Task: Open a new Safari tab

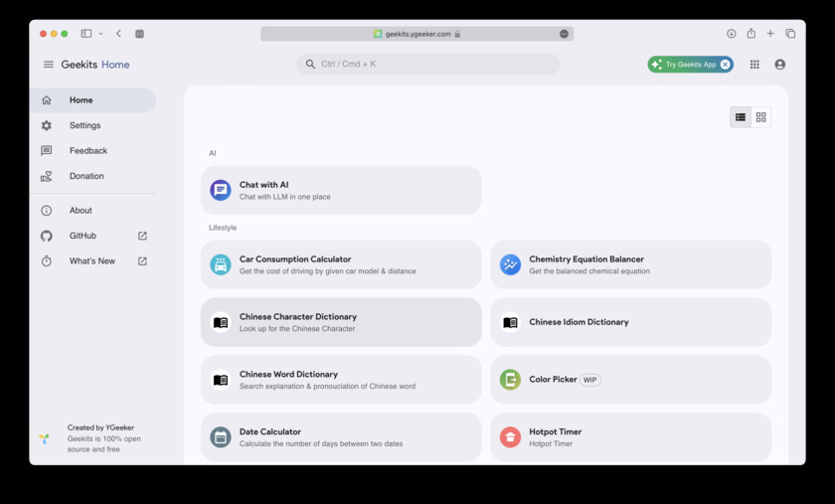Action: [770, 34]
